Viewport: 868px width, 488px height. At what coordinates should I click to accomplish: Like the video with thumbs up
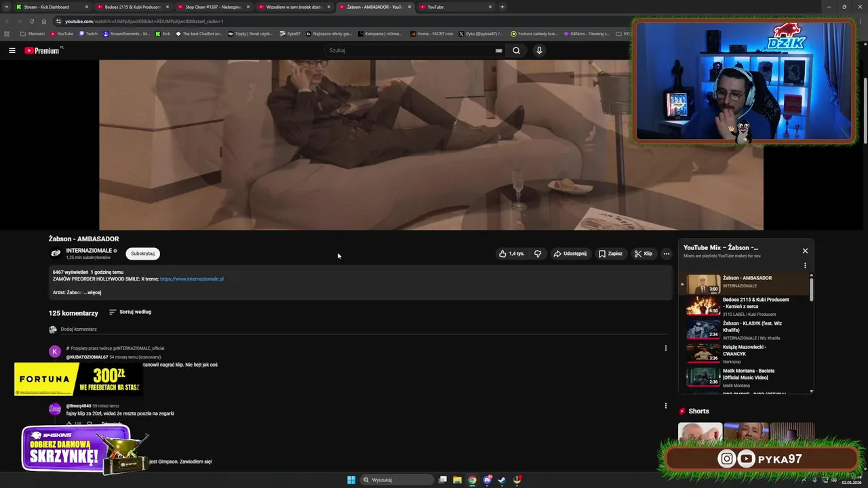512,253
